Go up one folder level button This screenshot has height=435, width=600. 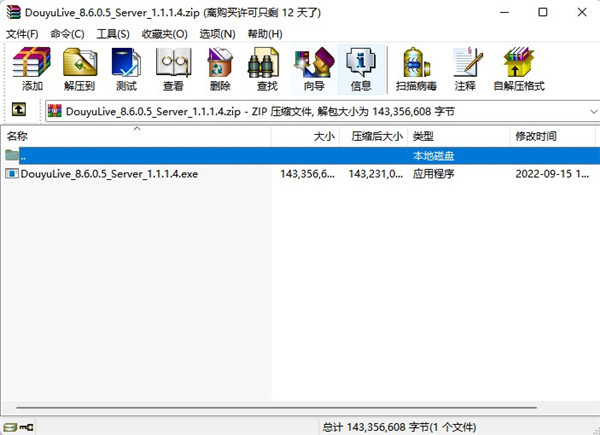[x=18, y=110]
